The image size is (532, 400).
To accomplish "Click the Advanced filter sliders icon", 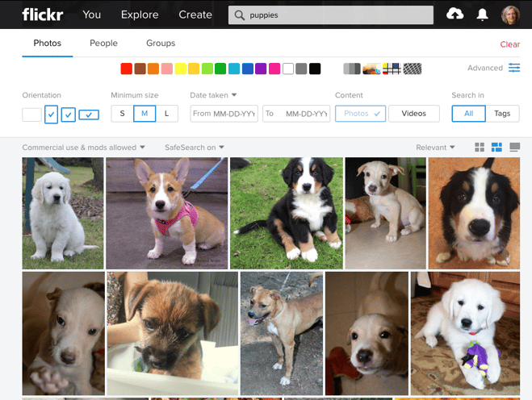I will tap(514, 68).
